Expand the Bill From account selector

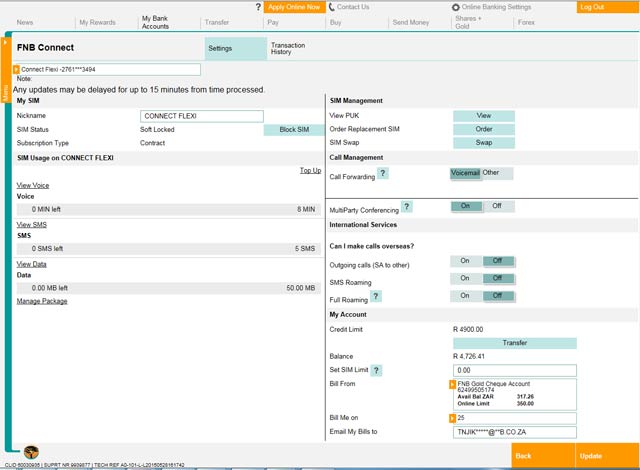[x=453, y=384]
